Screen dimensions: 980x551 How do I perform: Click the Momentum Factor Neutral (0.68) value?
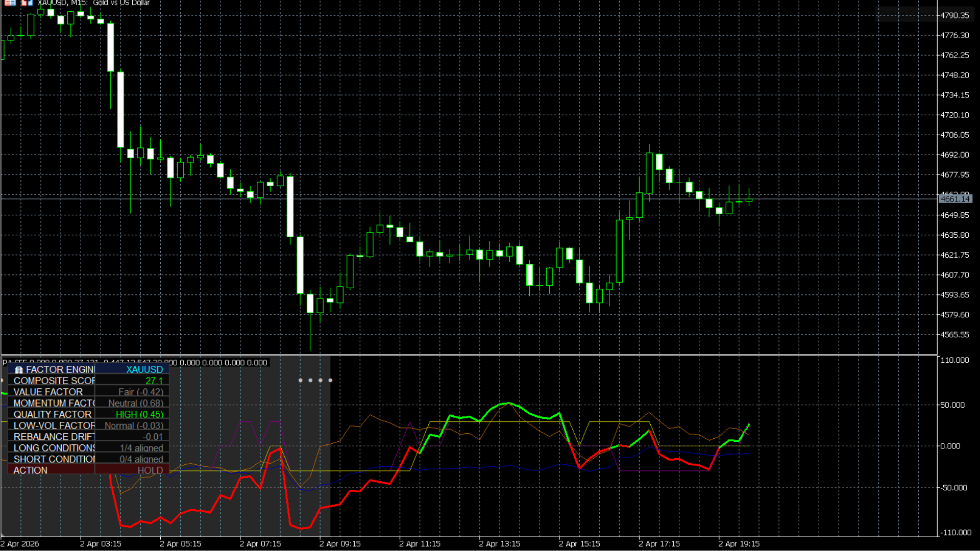pos(135,403)
